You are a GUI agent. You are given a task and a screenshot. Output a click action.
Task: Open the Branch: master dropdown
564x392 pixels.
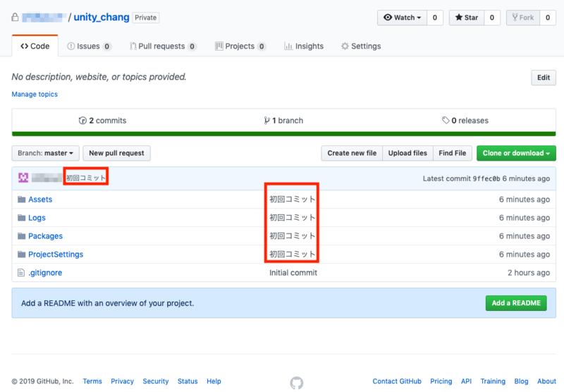coord(46,153)
